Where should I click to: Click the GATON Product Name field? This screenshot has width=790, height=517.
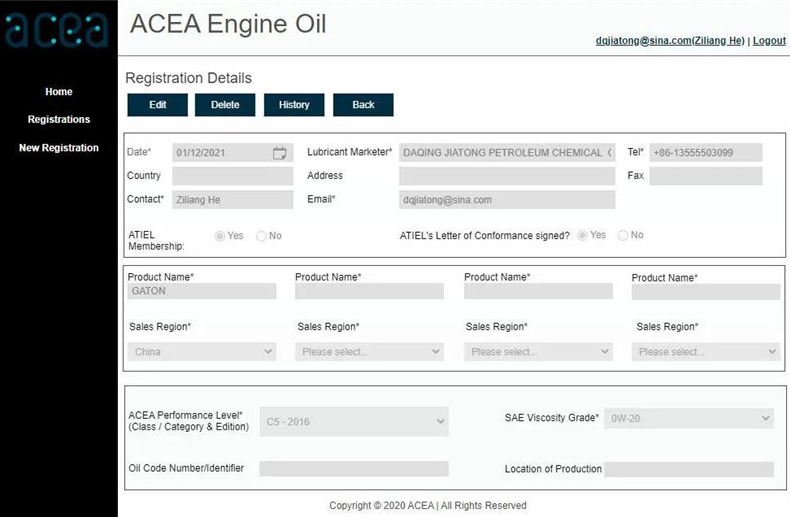(202, 291)
